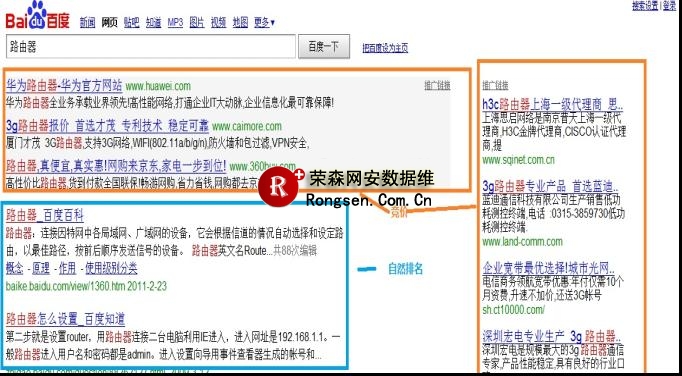Screen dimensions: 682x376
Task: Open the 地图 tab
Action: click(240, 22)
